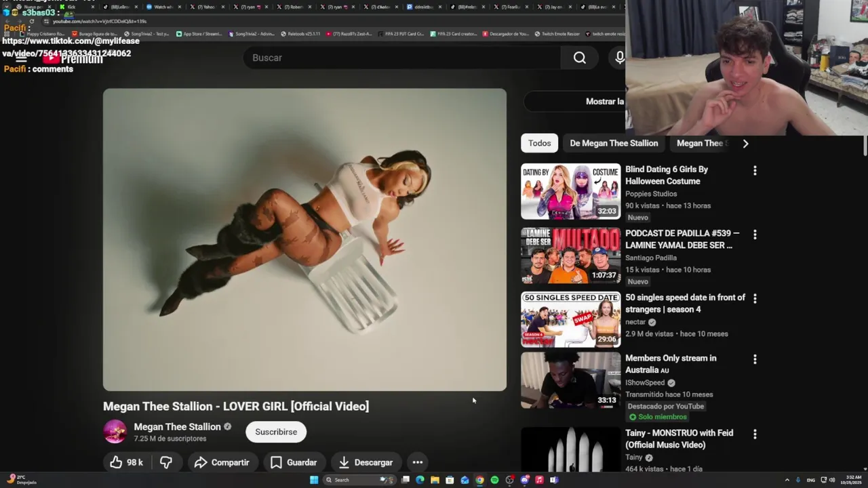Open more actions ellipsis under video
The width and height of the screenshot is (868, 488).
click(x=418, y=462)
